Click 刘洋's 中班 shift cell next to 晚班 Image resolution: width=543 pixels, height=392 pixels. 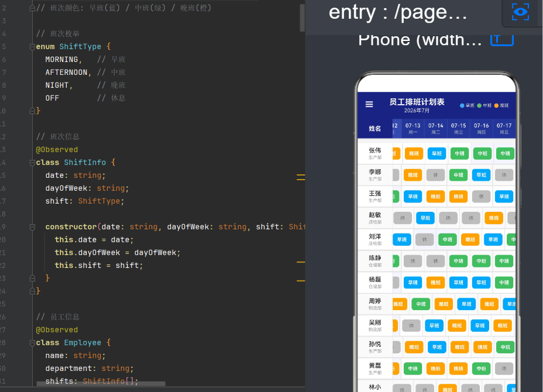448,239
